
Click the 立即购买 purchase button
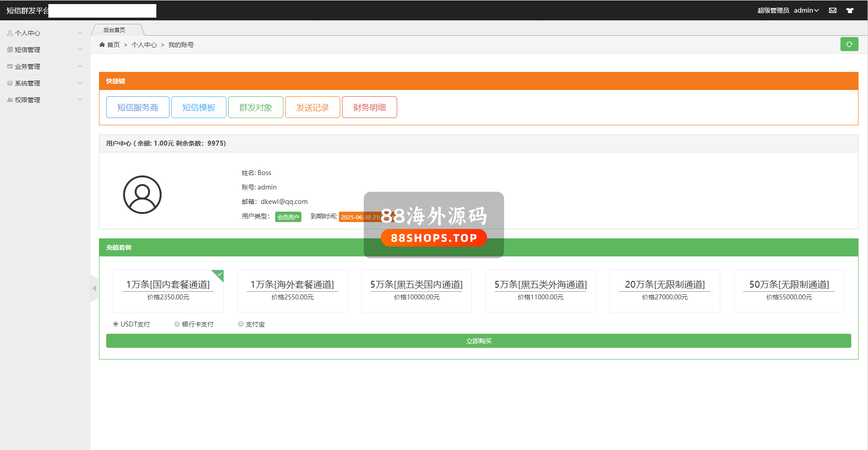coord(479,341)
